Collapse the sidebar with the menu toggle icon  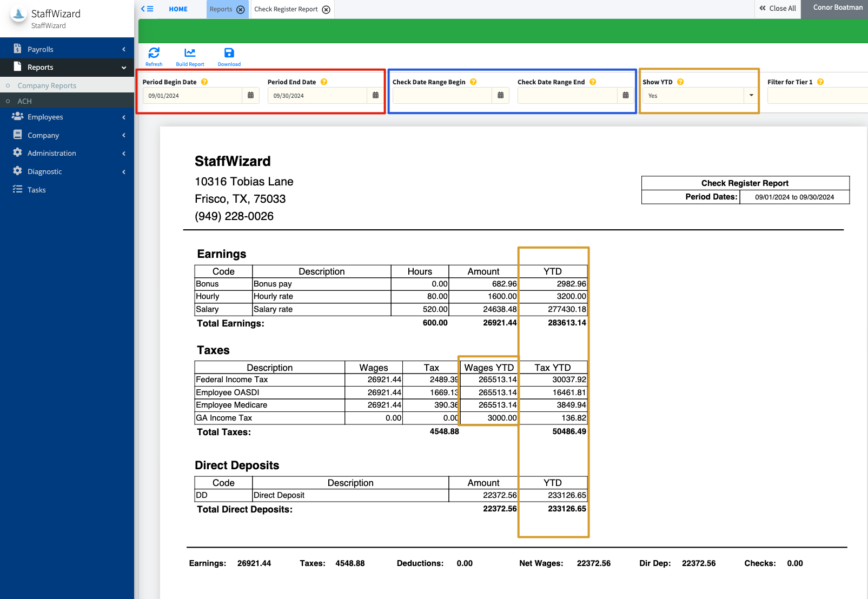[147, 9]
